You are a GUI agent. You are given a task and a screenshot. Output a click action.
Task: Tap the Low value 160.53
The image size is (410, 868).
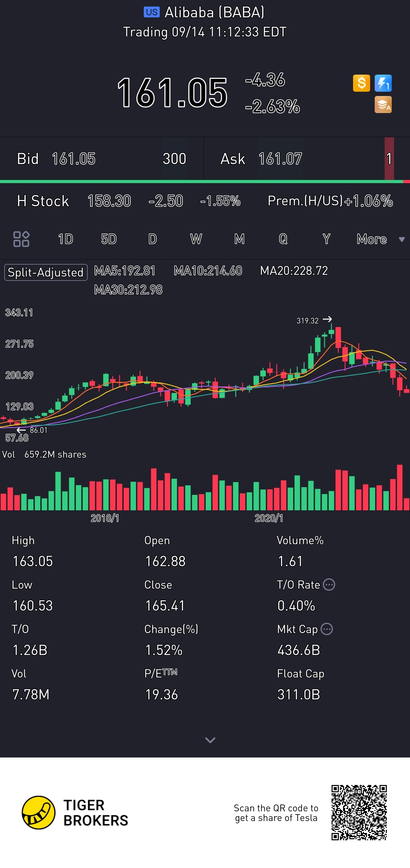(x=33, y=606)
